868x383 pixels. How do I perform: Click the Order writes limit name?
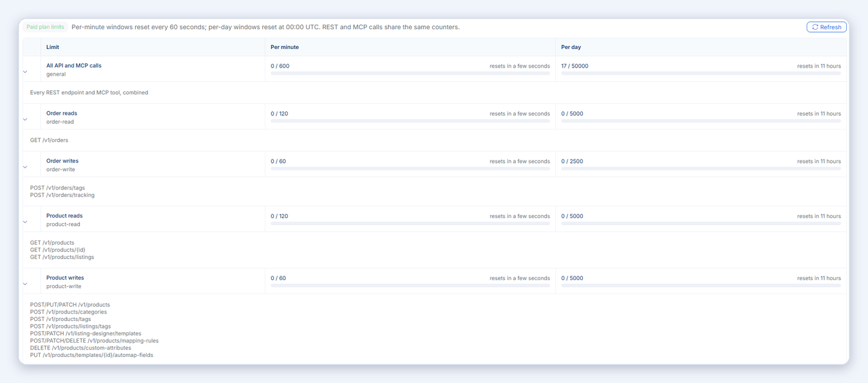(x=63, y=161)
